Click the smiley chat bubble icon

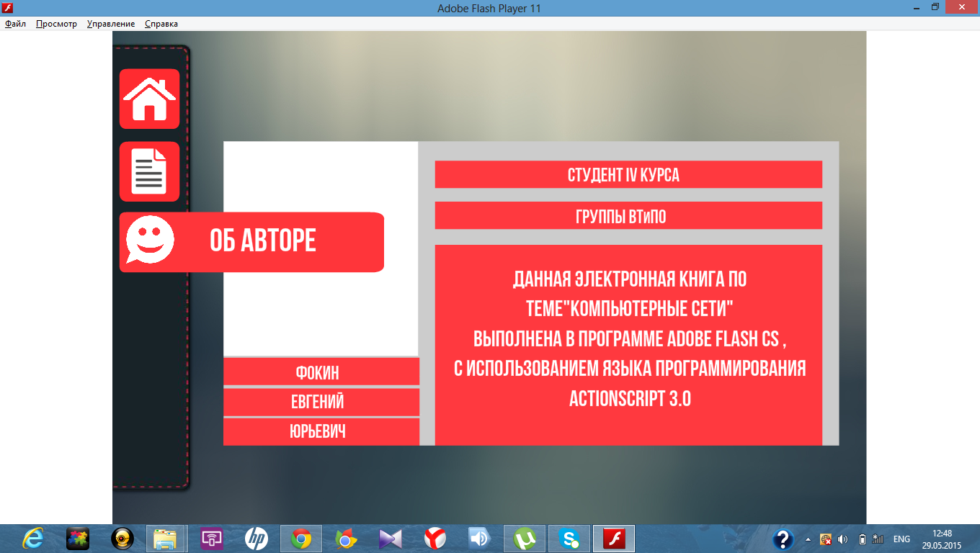[150, 240]
